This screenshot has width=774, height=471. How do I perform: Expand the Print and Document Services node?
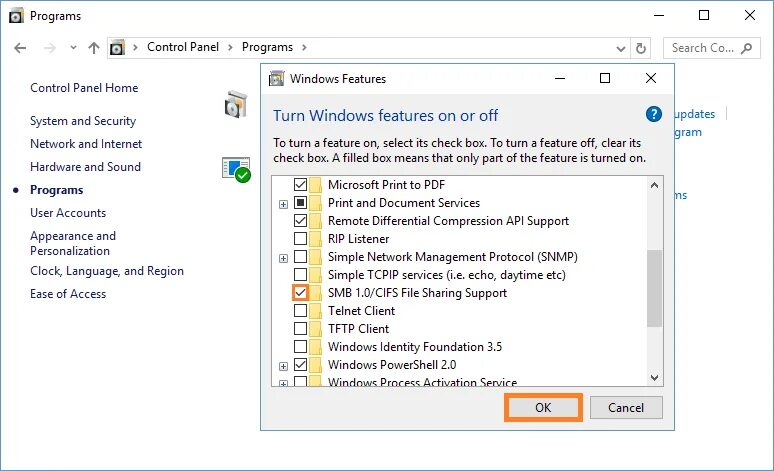point(284,203)
